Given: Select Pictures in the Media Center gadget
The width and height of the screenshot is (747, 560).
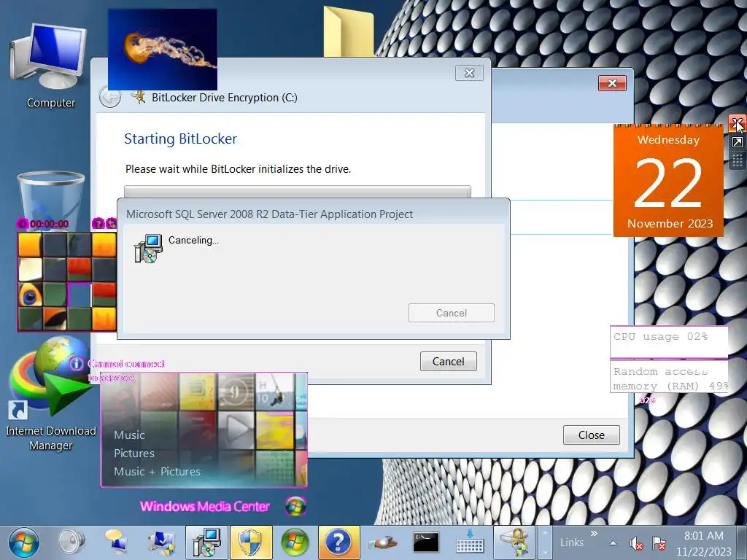Looking at the screenshot, I should (x=134, y=453).
